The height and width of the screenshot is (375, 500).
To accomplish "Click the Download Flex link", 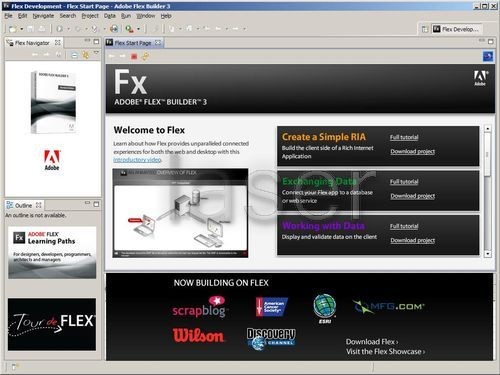I will 372,342.
